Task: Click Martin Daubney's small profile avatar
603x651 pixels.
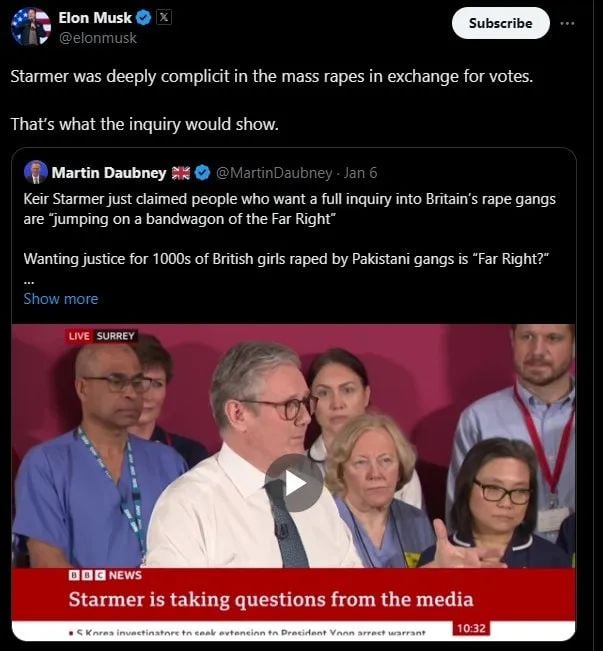Action: click(36, 172)
